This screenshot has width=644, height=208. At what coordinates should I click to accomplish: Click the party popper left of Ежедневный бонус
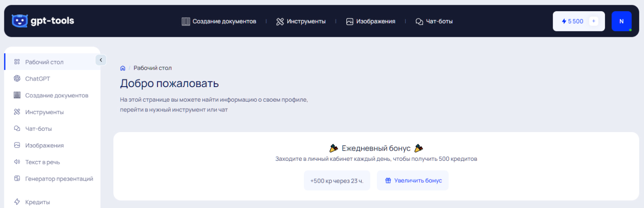[334, 148]
